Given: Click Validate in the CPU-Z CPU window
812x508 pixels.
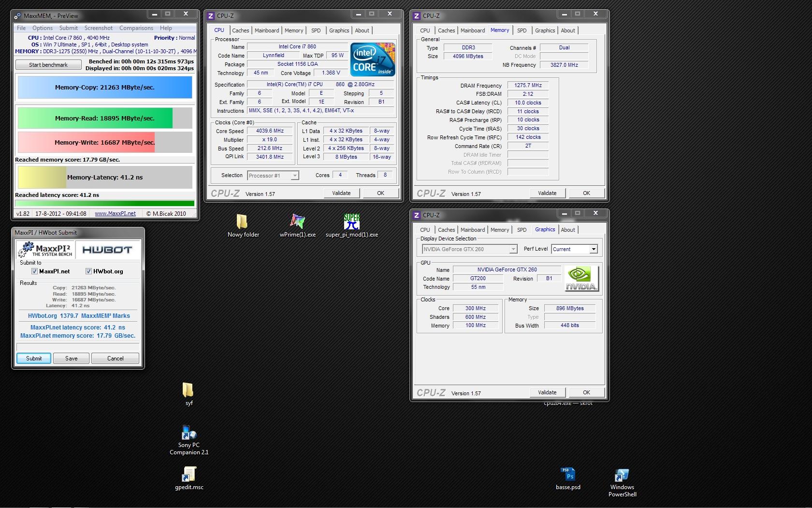Looking at the screenshot, I should pyautogui.click(x=341, y=193).
